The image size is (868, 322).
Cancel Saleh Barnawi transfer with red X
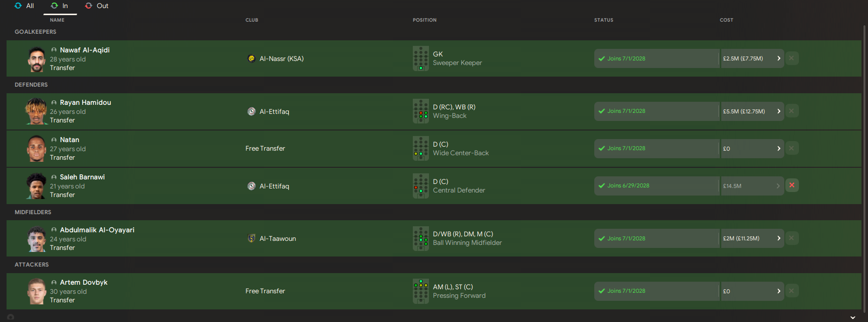coord(792,185)
